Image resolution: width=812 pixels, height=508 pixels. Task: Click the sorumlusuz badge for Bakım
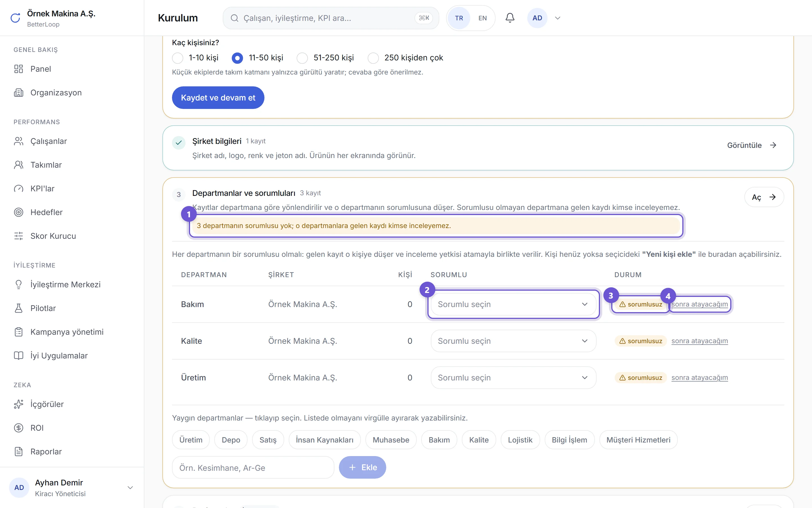click(x=640, y=304)
